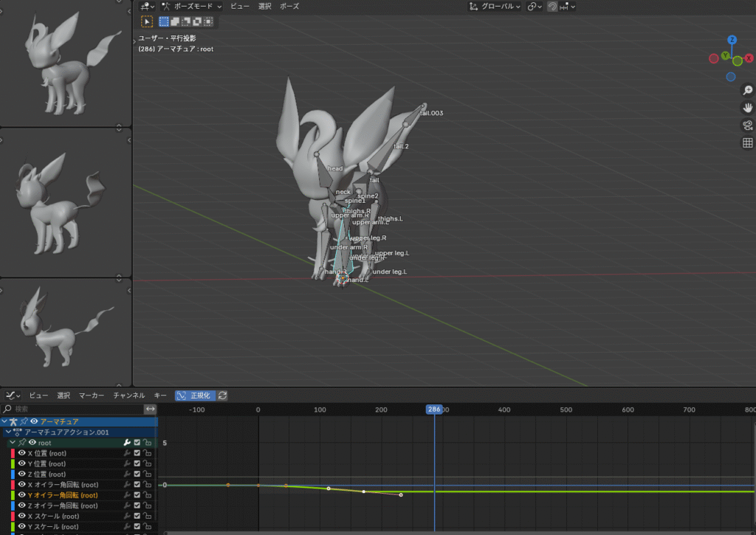The image size is (756, 535).
Task: Select the Y オイラー角回転 (root) channel
Action: [x=62, y=495]
